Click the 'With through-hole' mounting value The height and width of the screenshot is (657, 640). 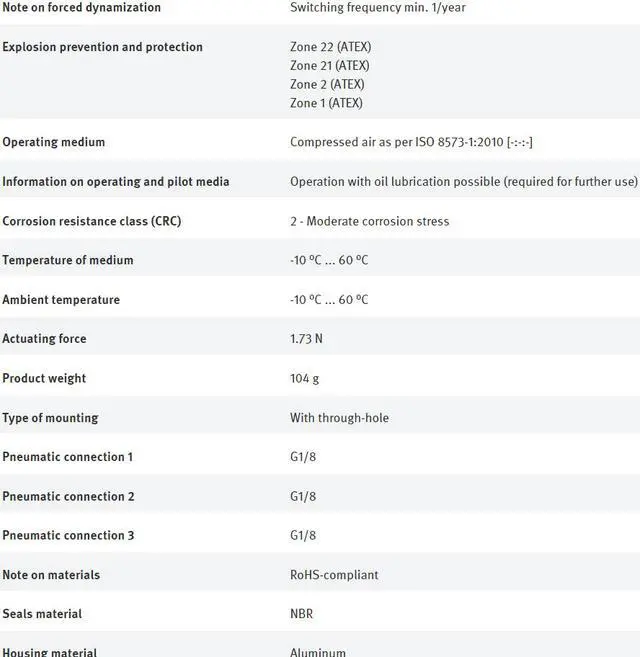pos(339,418)
